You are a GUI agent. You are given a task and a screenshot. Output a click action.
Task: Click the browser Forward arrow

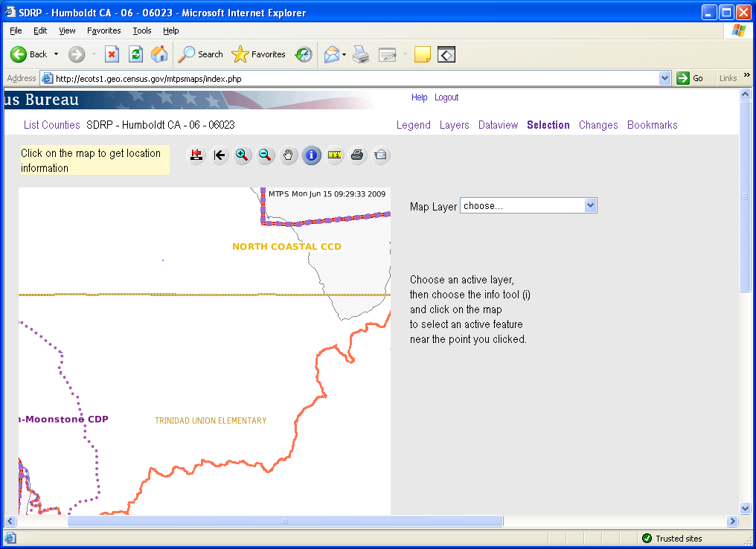[76, 54]
